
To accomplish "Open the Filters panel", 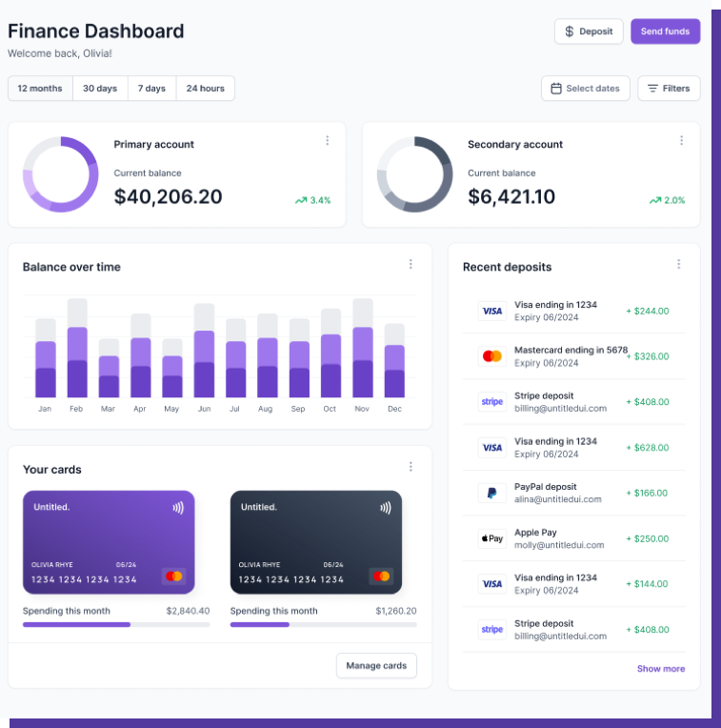I will click(669, 89).
